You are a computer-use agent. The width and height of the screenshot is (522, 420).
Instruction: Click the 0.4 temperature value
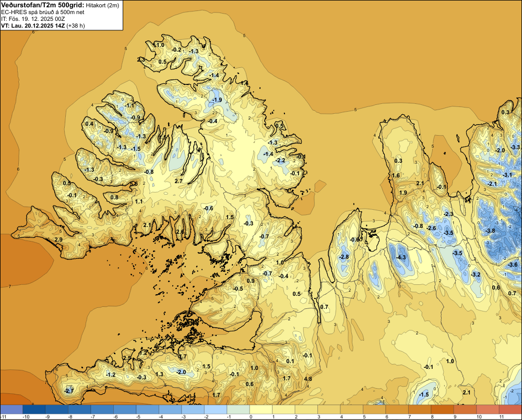[x=90, y=124]
